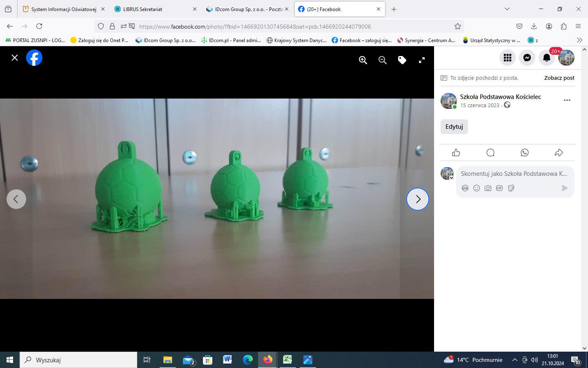Image resolution: width=588 pixels, height=368 pixels.
Task: Share the photo via WhatsApp icon
Action: click(525, 153)
